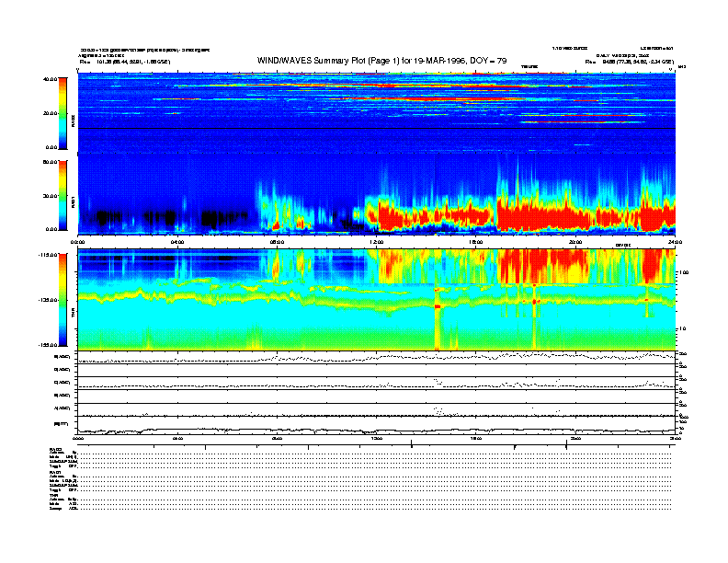The height and width of the screenshot is (563, 728).
Task: Click the WIND/WAVES Summary Plot title
Action: 381,61
